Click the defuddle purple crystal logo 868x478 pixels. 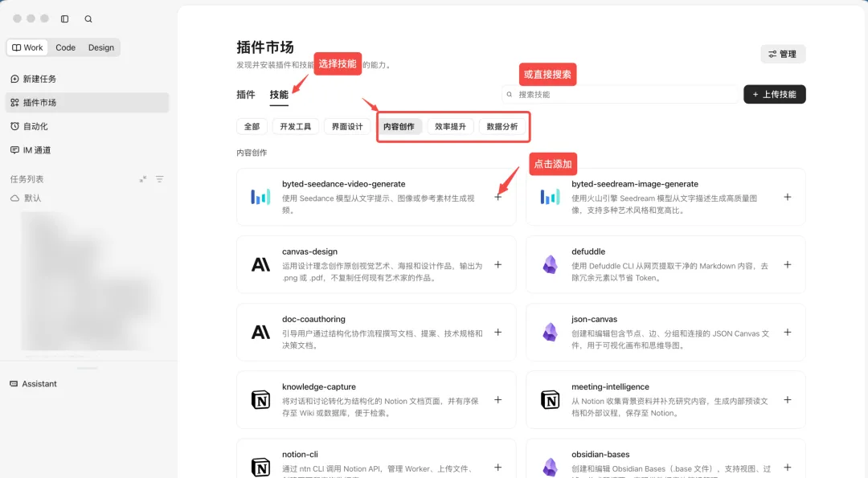[551, 264]
